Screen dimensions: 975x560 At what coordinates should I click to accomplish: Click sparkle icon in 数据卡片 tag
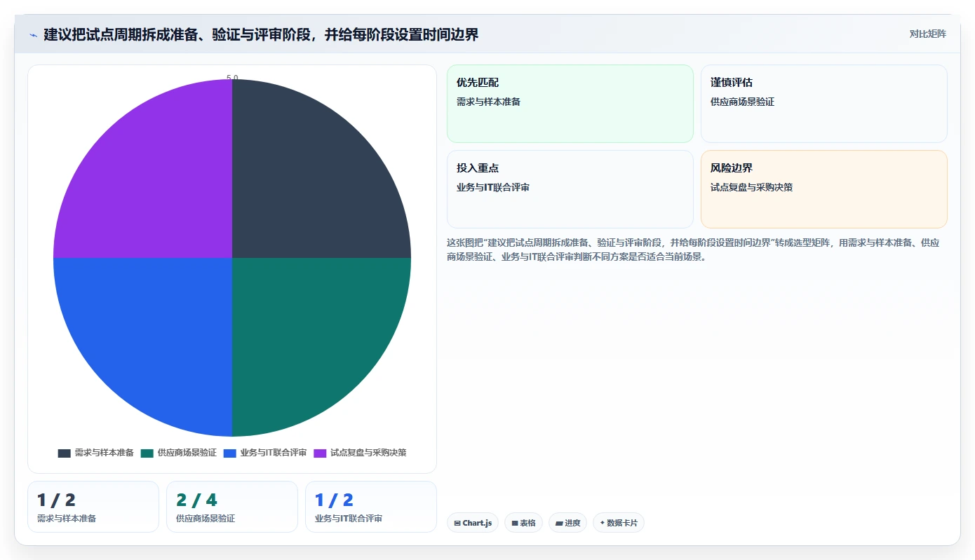602,523
